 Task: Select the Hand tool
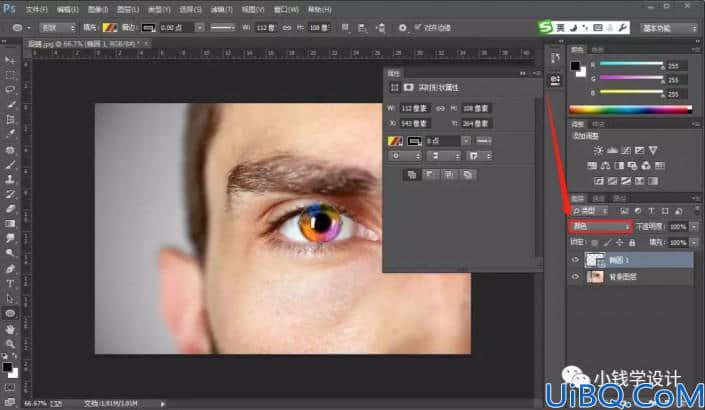(x=10, y=329)
